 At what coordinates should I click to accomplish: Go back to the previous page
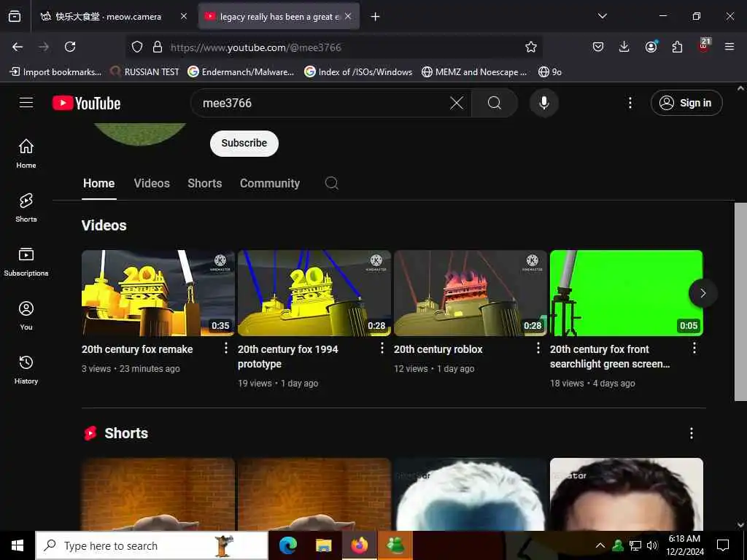click(x=18, y=47)
